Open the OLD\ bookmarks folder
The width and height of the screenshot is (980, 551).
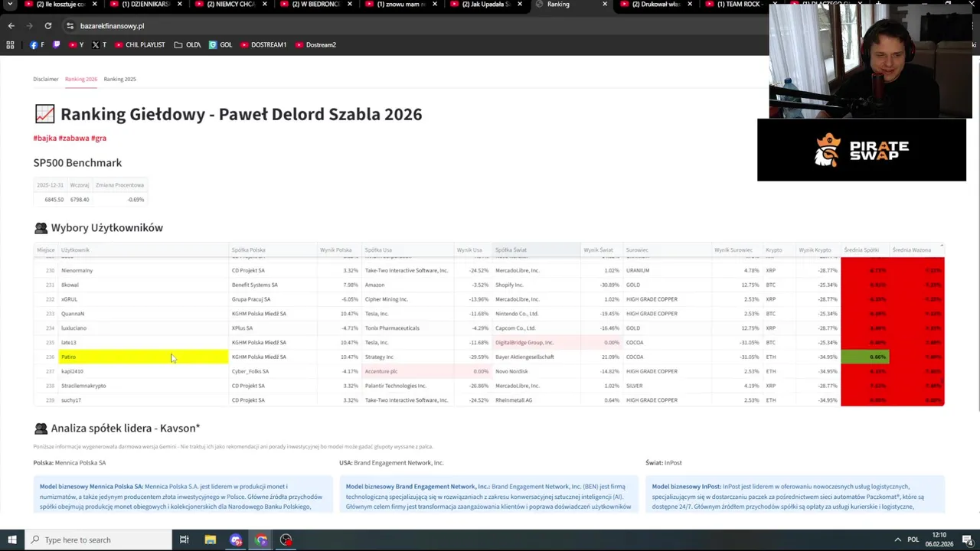pos(188,44)
